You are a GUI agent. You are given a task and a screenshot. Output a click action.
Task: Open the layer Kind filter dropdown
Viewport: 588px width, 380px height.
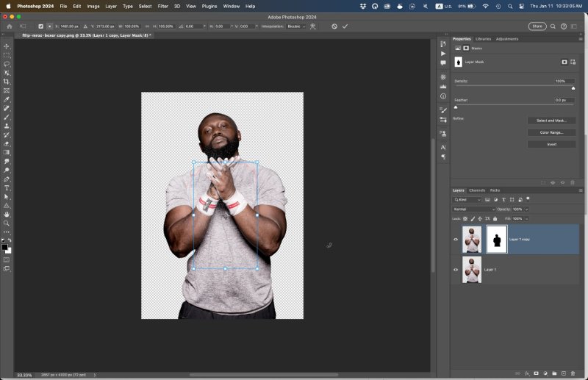467,199
